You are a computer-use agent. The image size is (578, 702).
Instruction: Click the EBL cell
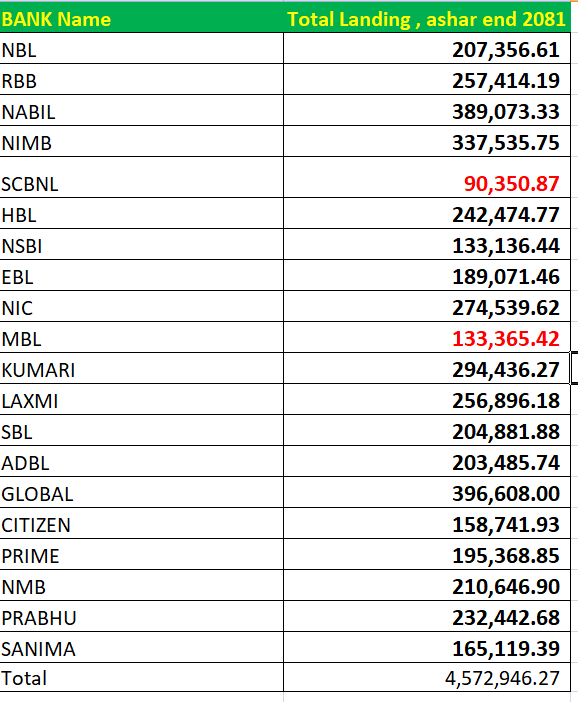[141, 275]
